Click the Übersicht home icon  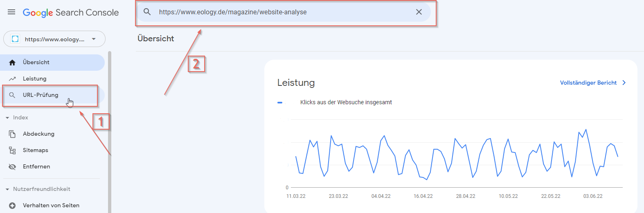(12, 63)
